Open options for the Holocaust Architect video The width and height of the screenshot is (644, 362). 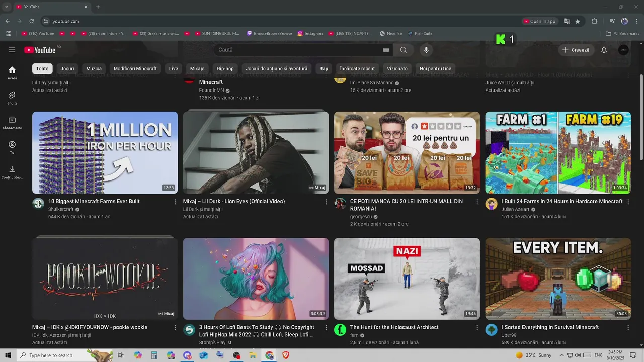477,328
